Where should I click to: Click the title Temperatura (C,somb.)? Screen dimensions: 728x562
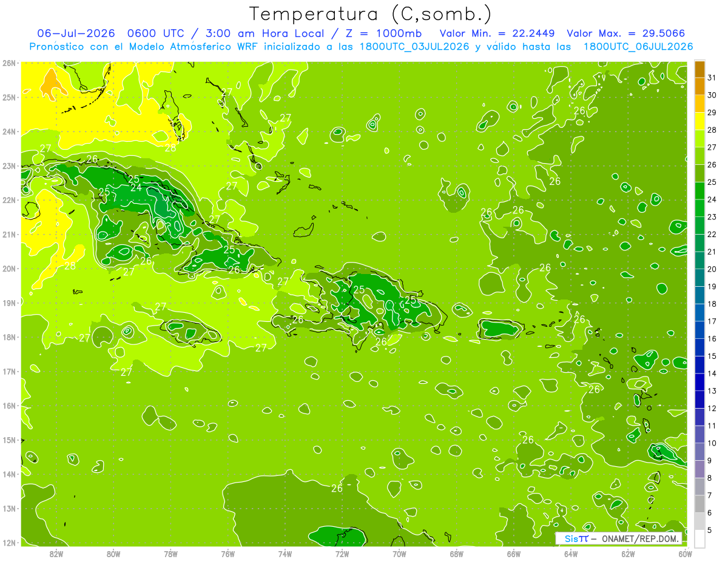coord(371,14)
